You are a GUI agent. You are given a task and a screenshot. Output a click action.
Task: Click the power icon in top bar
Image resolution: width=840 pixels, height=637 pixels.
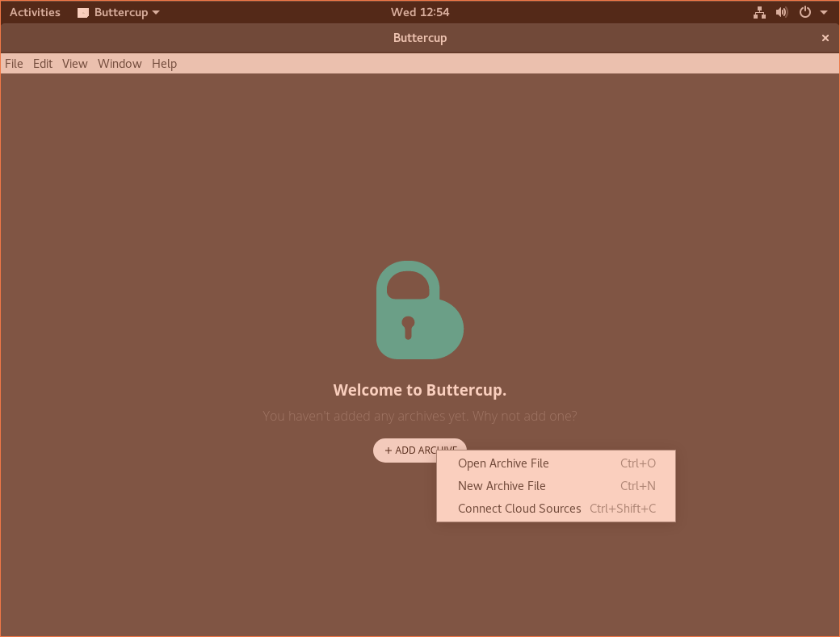(804, 12)
